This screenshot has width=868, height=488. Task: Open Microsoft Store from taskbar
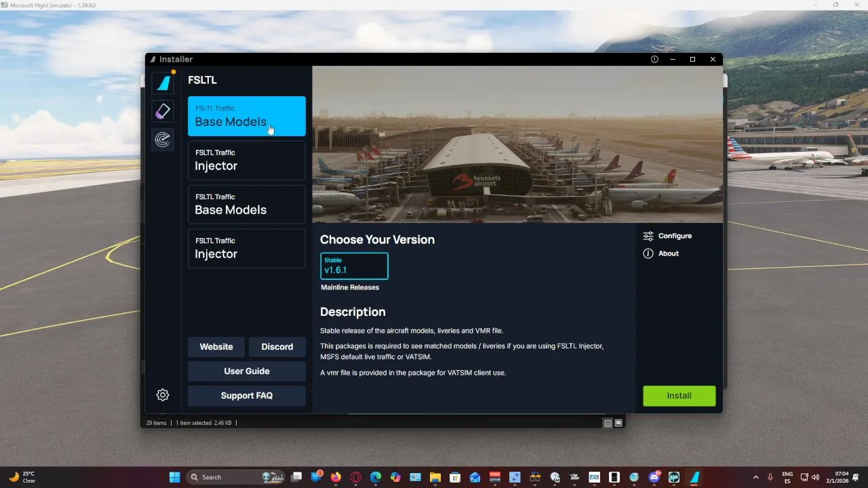coord(455,477)
